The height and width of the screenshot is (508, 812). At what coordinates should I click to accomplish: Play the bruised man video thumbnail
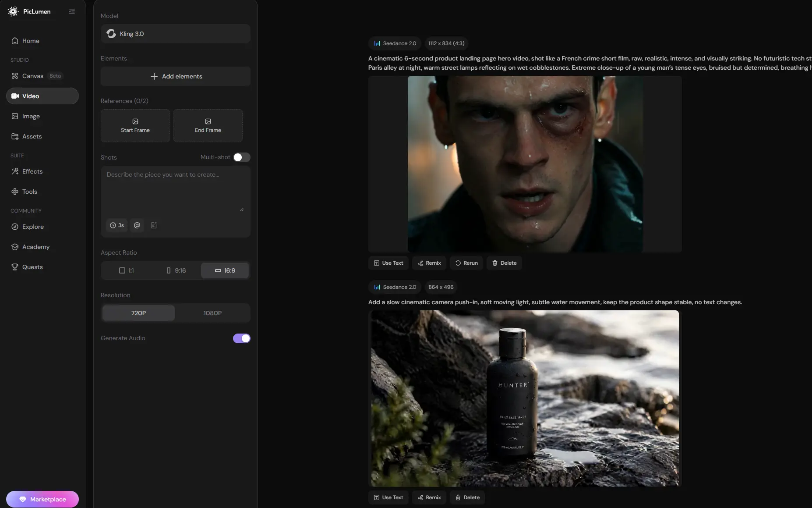(x=525, y=164)
